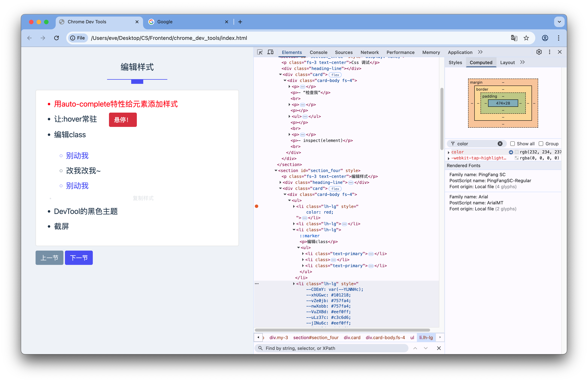
Task: Open the Styles pane tab
Action: pos(455,62)
